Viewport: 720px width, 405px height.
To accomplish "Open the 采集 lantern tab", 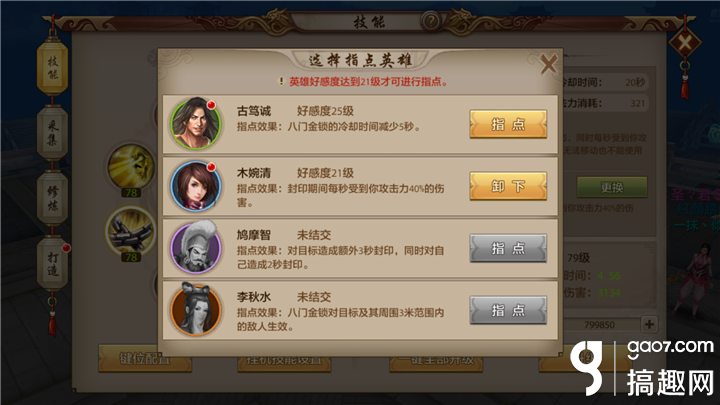I will click(53, 133).
